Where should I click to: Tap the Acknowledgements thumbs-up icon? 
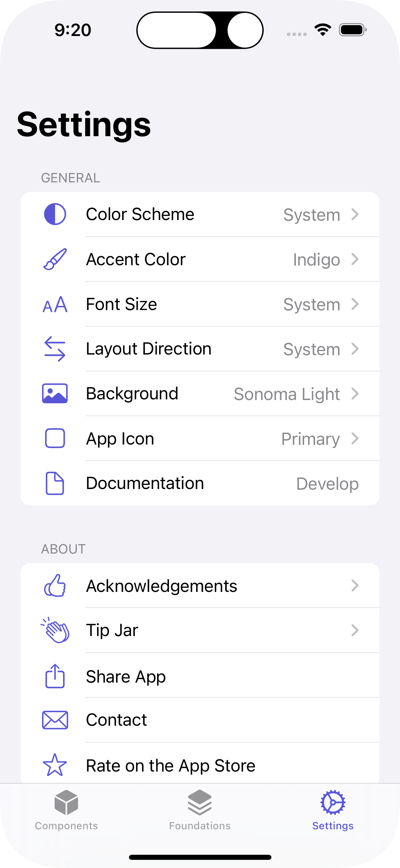click(x=55, y=585)
